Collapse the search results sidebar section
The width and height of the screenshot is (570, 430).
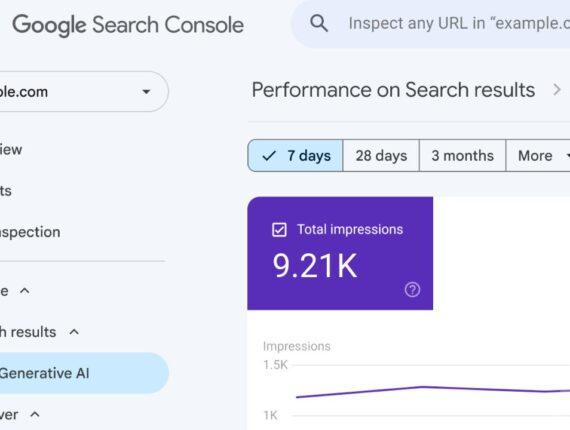pyautogui.click(x=74, y=332)
